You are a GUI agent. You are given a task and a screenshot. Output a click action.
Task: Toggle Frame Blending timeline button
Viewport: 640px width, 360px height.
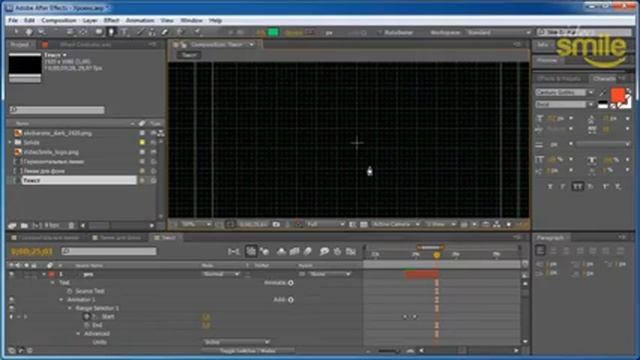coord(295,251)
